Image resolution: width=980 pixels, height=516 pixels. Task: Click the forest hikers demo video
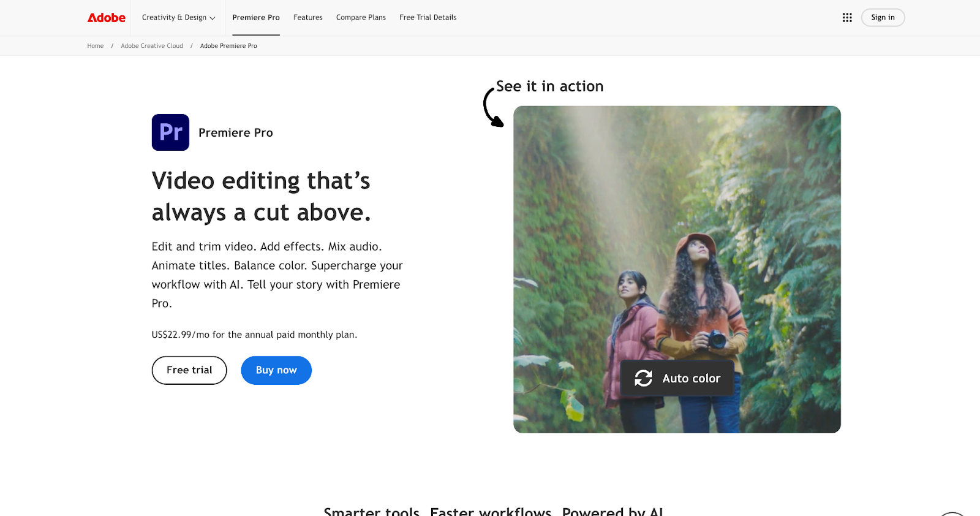(677, 270)
